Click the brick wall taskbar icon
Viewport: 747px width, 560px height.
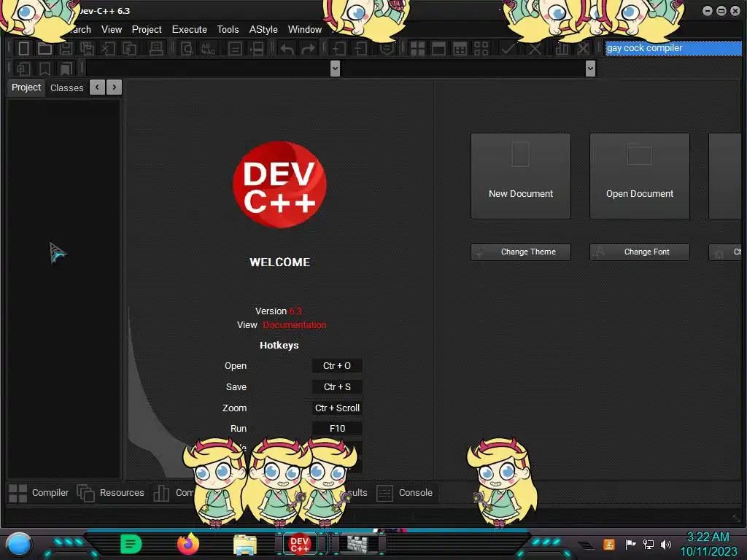[x=357, y=543]
